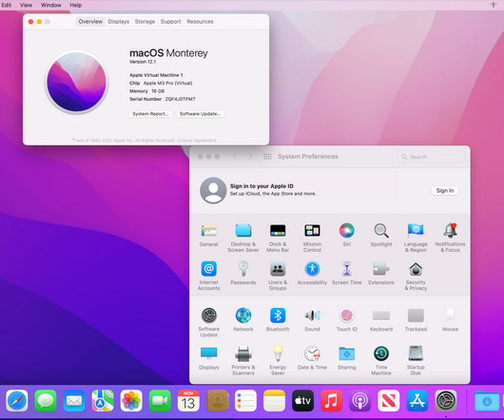Open Startup Disk preferences

click(x=416, y=361)
